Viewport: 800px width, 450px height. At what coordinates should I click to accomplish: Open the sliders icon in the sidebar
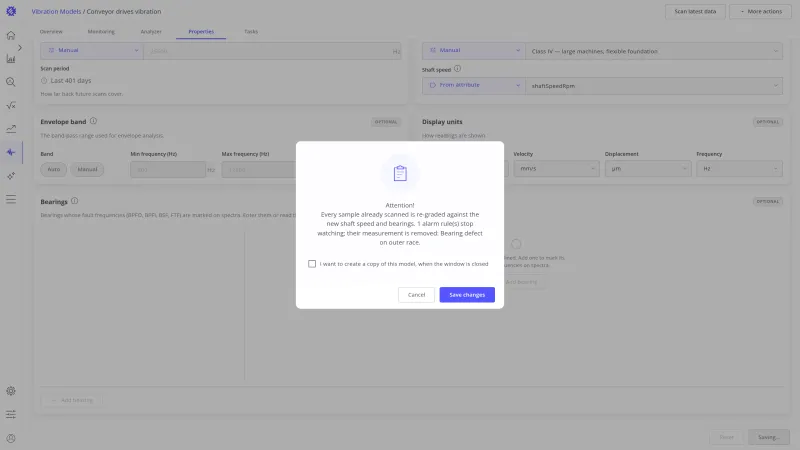pyautogui.click(x=11, y=414)
